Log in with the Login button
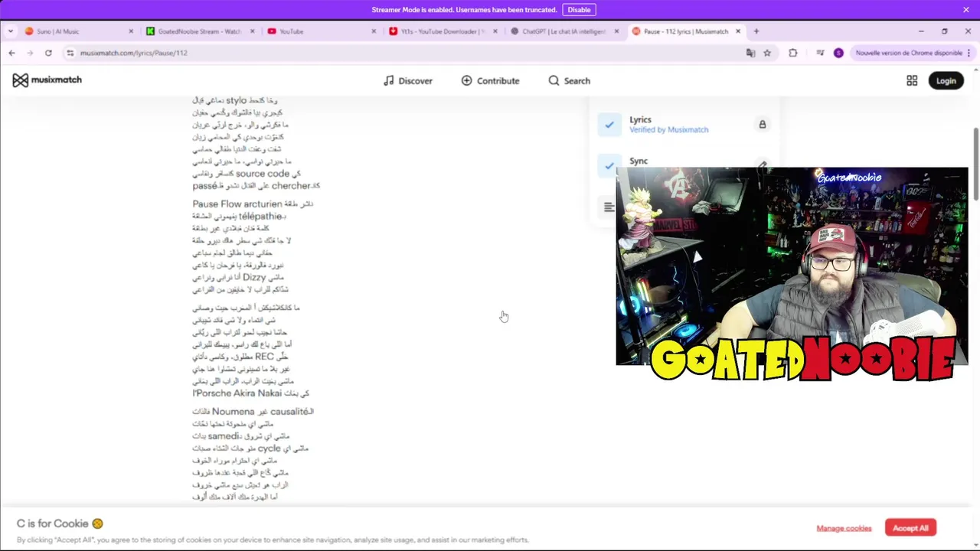 point(946,80)
